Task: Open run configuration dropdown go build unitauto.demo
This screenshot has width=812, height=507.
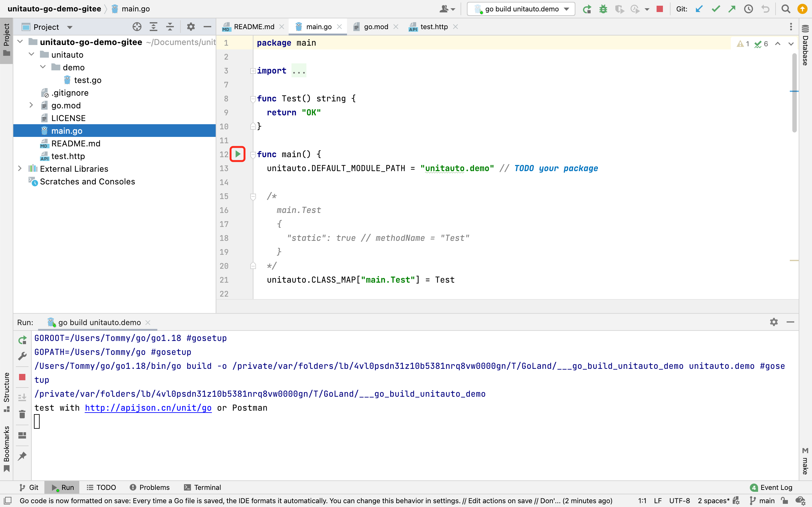Action: [521, 9]
